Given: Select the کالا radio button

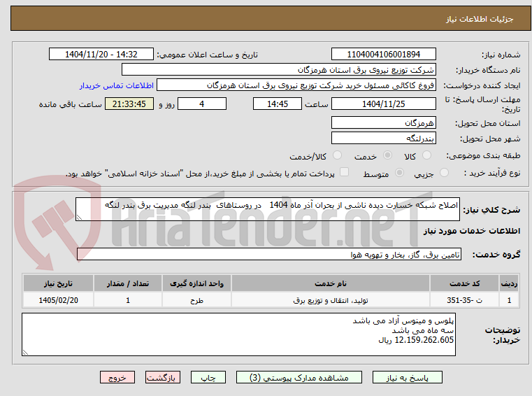Looking at the screenshot, I should (426, 155).
